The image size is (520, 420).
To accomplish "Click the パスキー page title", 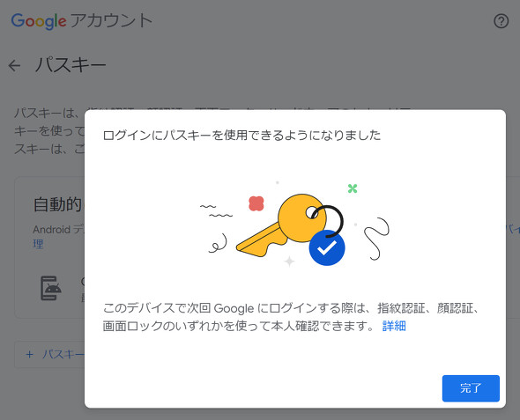I will pos(71,64).
